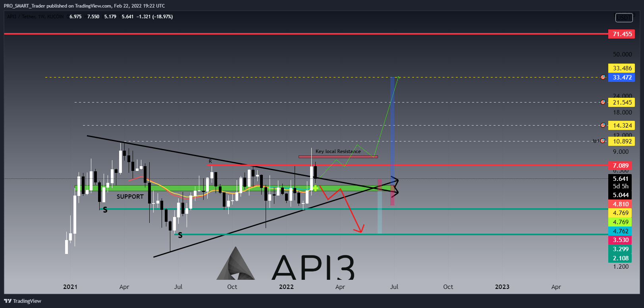
Task: Click the 2021 label on time axis
Action: coord(70,287)
